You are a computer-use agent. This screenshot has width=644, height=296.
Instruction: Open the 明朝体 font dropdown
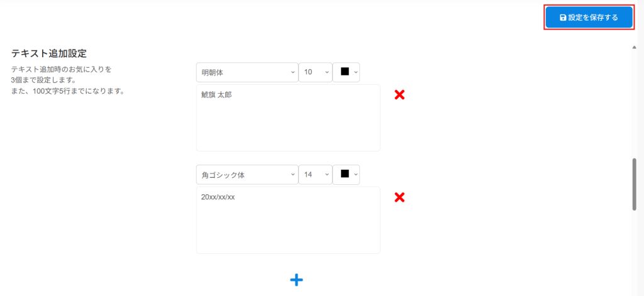tap(247, 72)
